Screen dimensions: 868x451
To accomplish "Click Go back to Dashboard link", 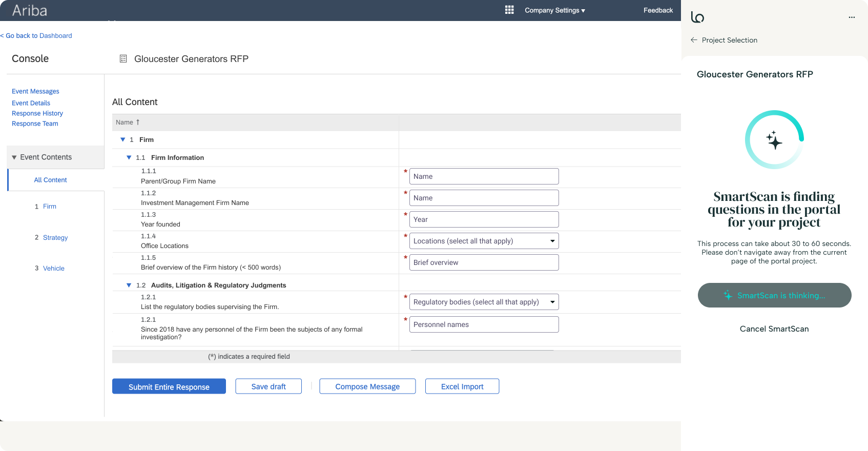I will 36,36.
